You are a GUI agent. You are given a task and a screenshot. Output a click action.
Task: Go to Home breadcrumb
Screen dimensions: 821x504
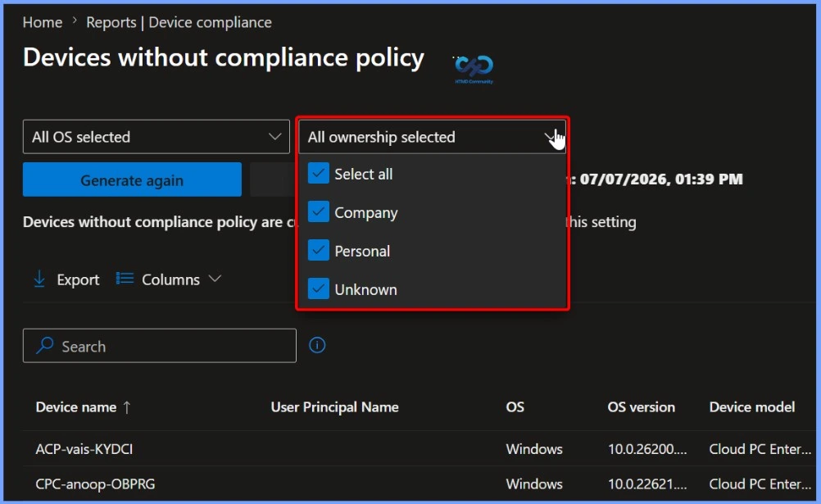coord(43,22)
